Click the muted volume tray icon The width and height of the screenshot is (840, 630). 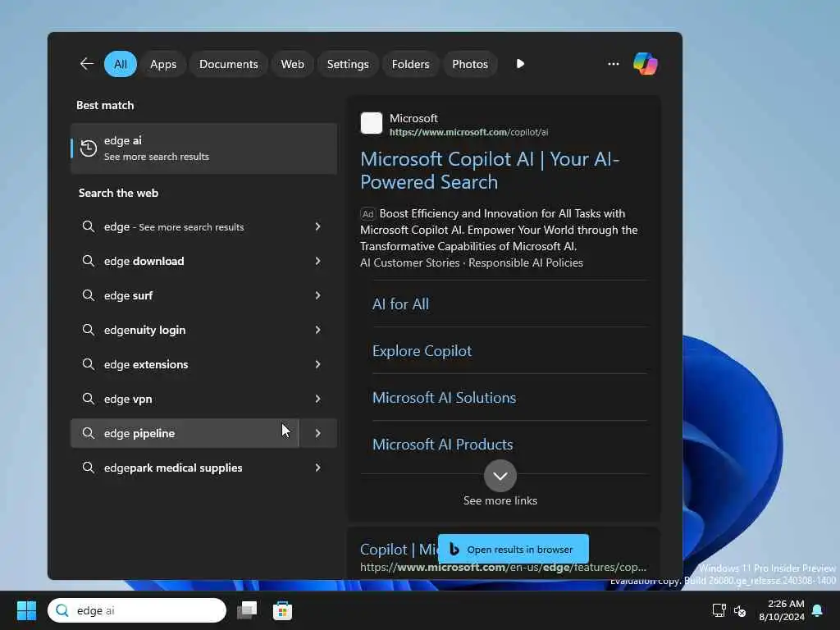coord(740,610)
